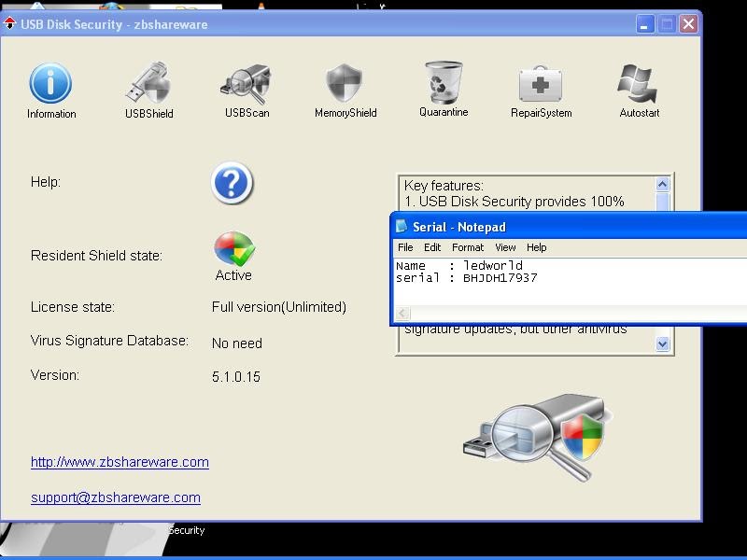
Task: Open the File menu in Notepad
Action: coord(405,247)
